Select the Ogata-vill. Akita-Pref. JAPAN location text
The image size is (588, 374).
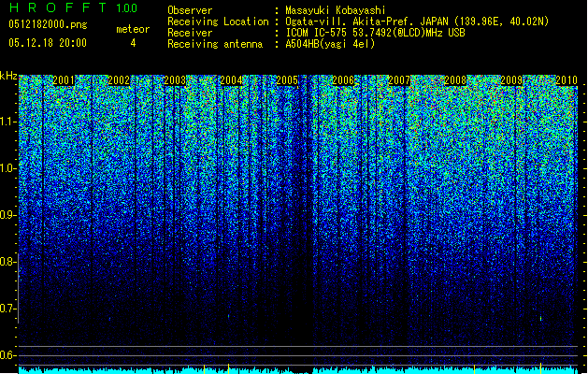[417, 22]
